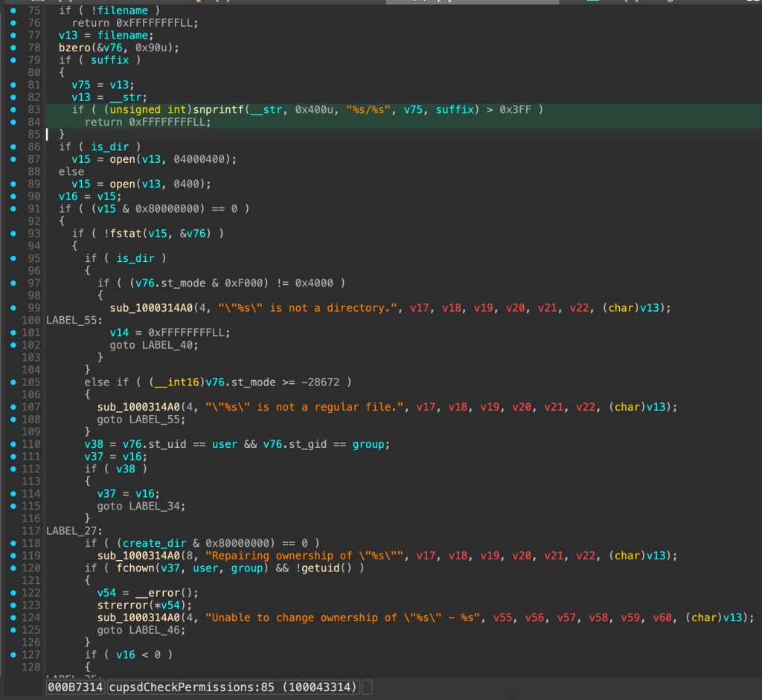This screenshot has height=700, width=762.
Task: Click the blue dot marker on line 118
Action: click(x=13, y=543)
